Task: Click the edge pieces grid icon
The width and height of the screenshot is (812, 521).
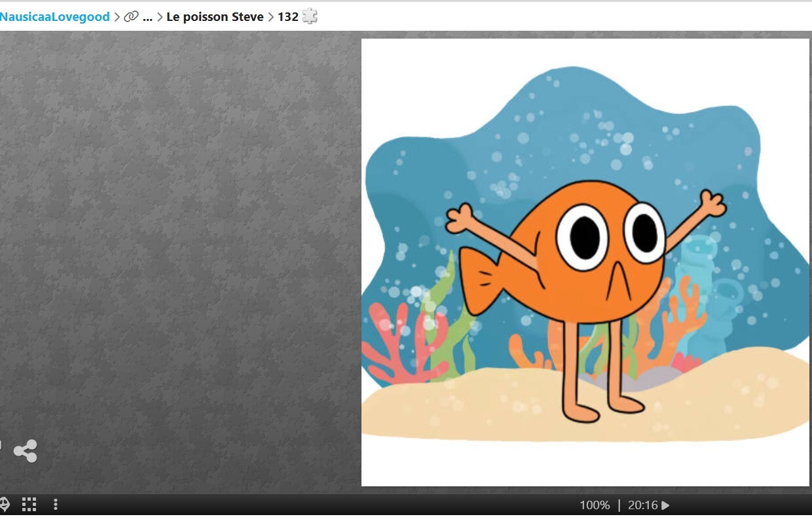Action: [x=29, y=504]
